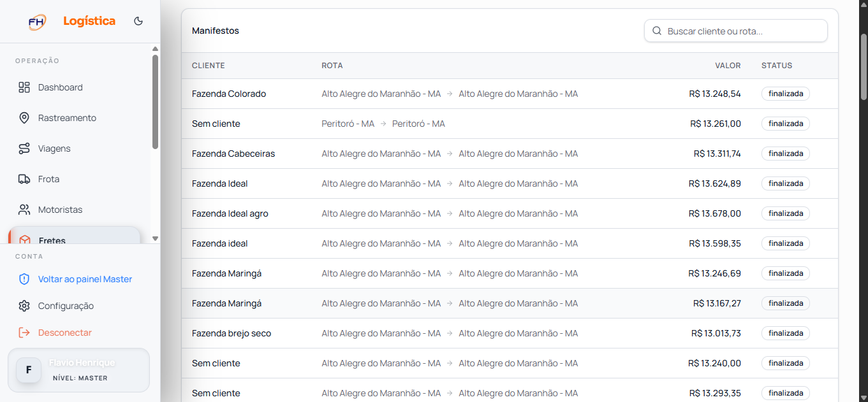Open Configuração settings link
This screenshot has width=868, height=402.
pyautogui.click(x=66, y=306)
